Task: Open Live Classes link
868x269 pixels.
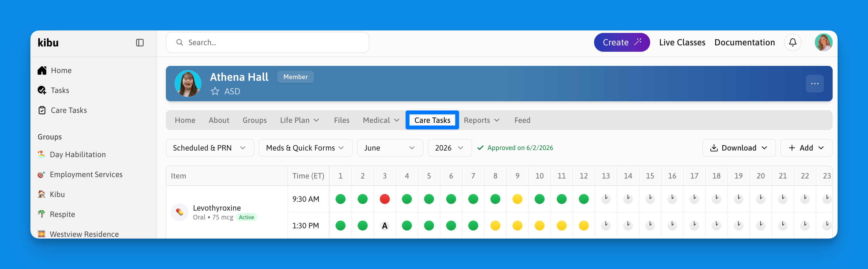Action: [x=682, y=43]
